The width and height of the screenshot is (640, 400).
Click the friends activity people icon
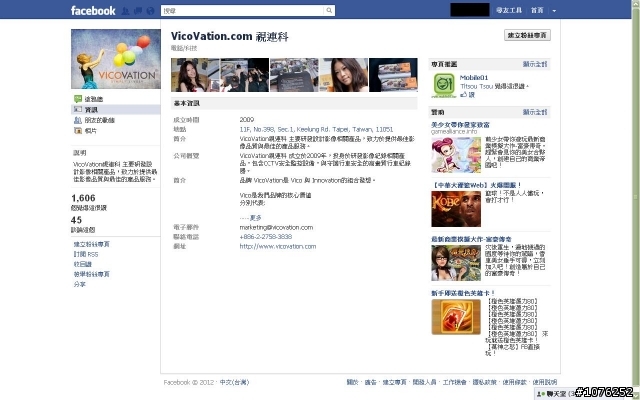coord(78,120)
